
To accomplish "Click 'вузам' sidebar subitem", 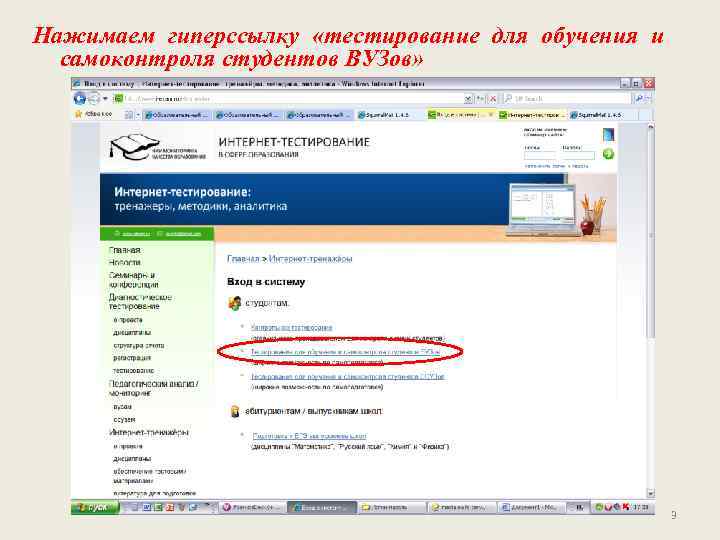I will pos(122,406).
